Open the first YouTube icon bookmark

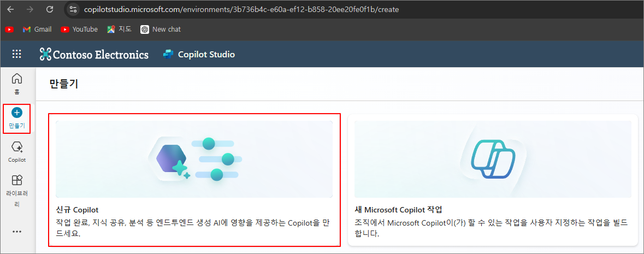click(9, 29)
